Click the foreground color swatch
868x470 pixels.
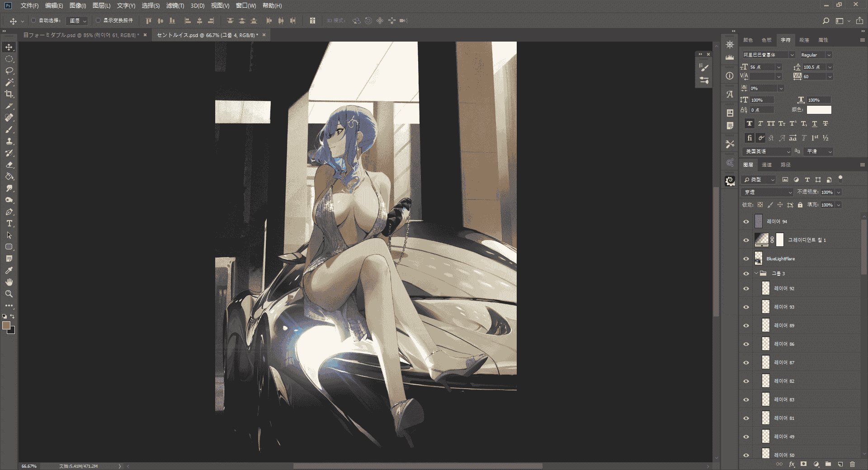(6, 325)
